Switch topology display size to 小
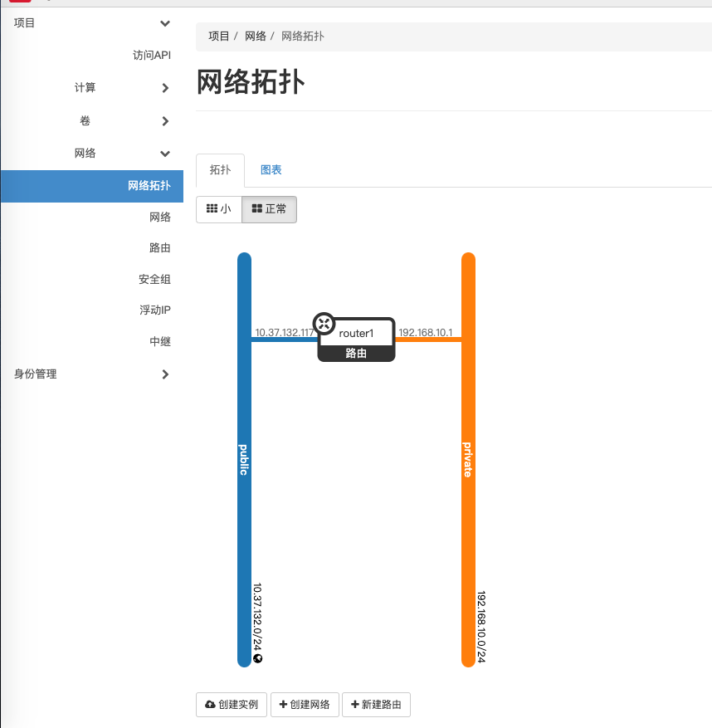 [x=218, y=209]
